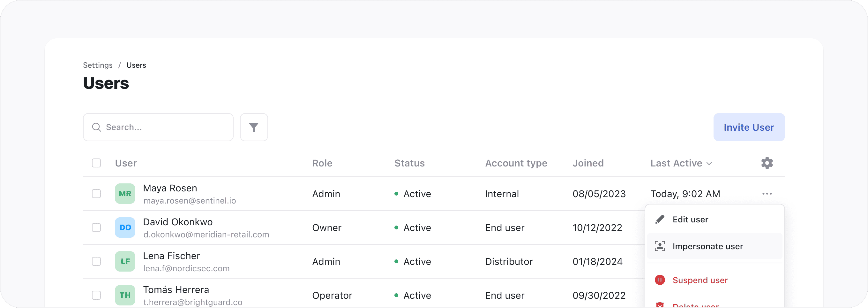Click Maya Rosen's Active status
The height and width of the screenshot is (308, 868).
pos(413,194)
